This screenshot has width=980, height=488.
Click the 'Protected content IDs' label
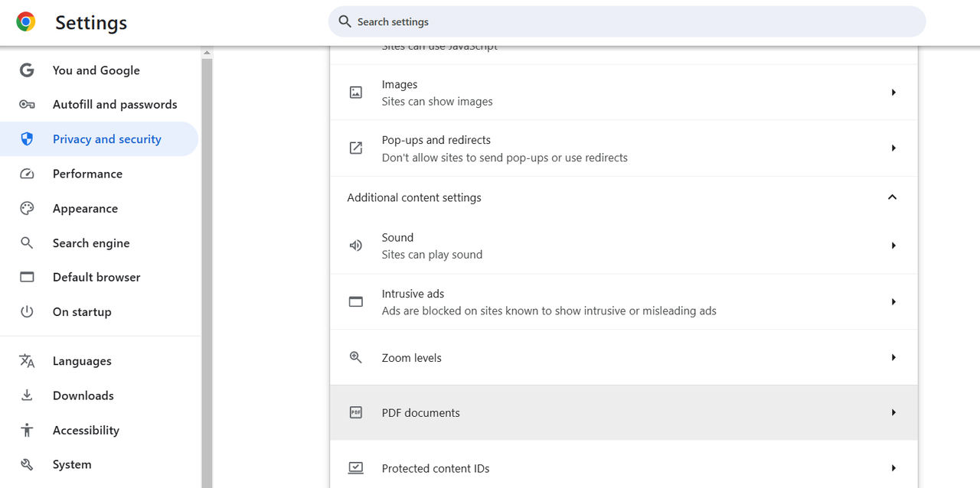[436, 468]
